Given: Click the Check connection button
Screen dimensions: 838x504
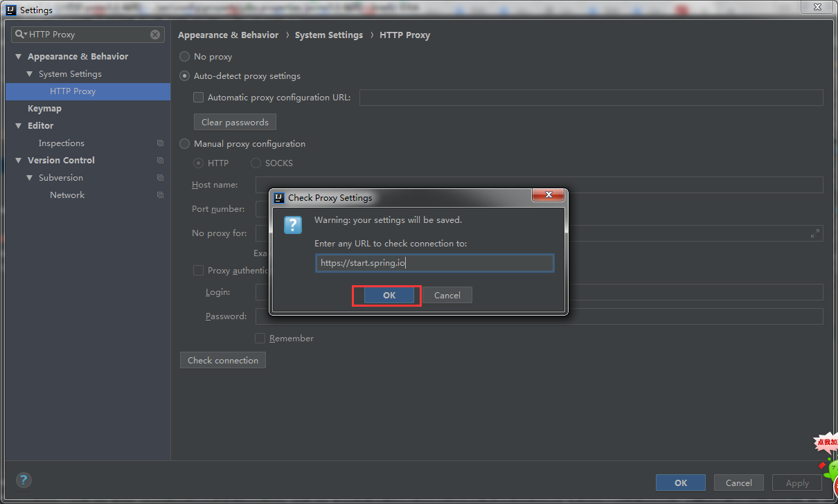Looking at the screenshot, I should coord(223,361).
